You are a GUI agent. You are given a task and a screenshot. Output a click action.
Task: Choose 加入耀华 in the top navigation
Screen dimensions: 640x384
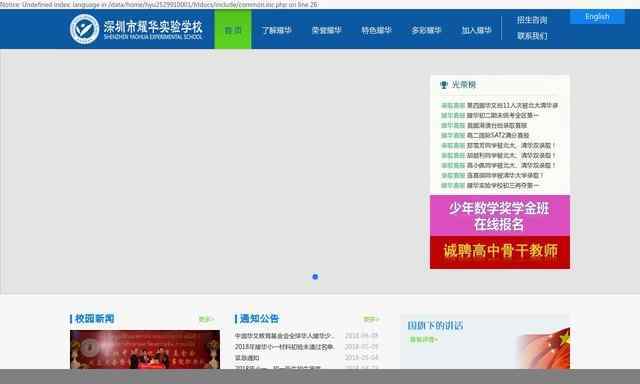[x=476, y=30]
